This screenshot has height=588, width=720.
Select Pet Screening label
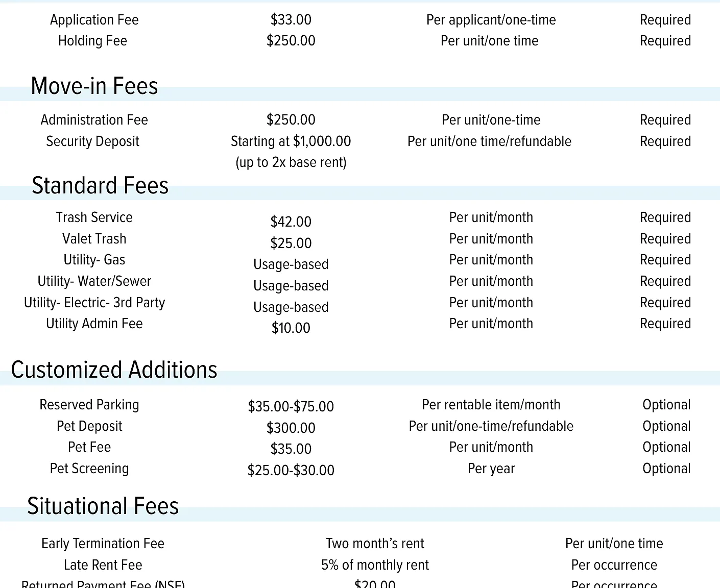point(89,469)
